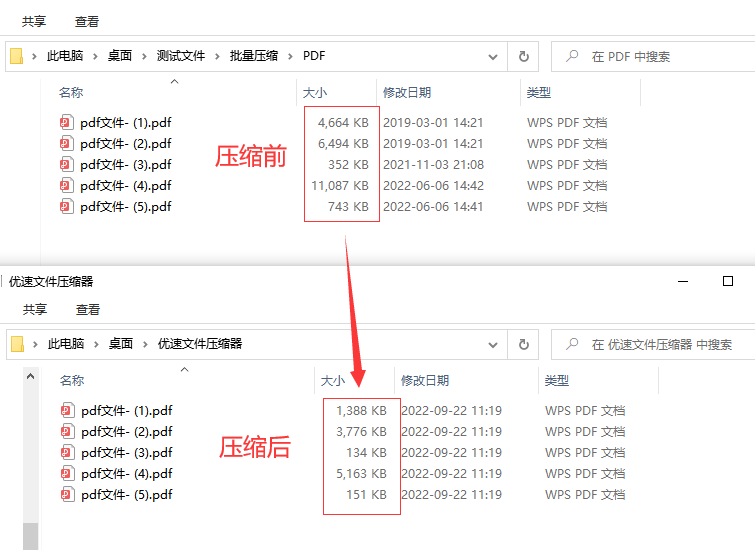Select pdf文件- (5).pdf in the PDF window
755x550 pixels.
point(126,207)
